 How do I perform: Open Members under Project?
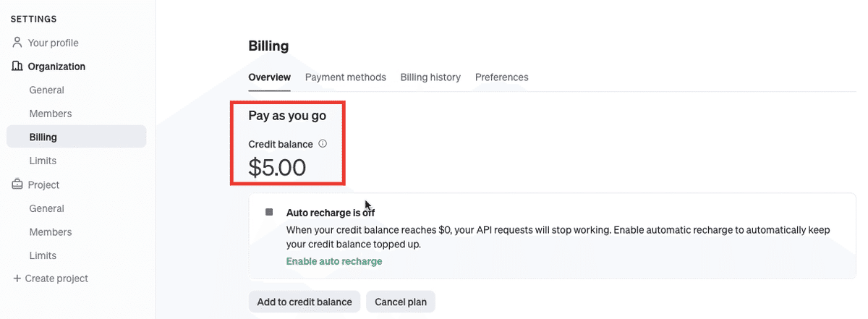click(51, 232)
